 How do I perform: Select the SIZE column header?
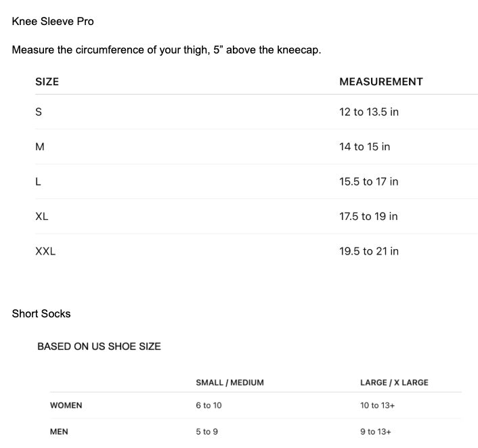point(47,82)
